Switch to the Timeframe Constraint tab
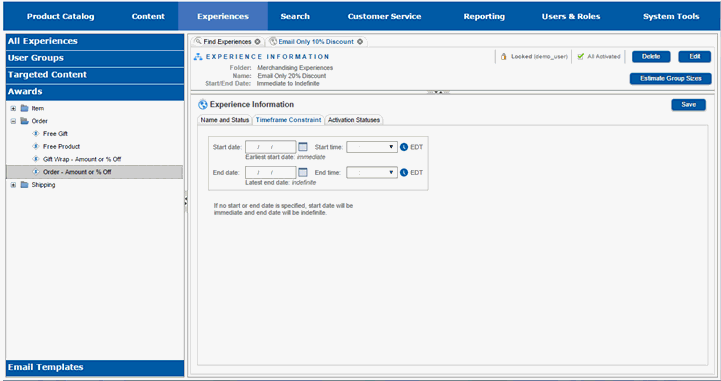The width and height of the screenshot is (721, 381). click(288, 120)
